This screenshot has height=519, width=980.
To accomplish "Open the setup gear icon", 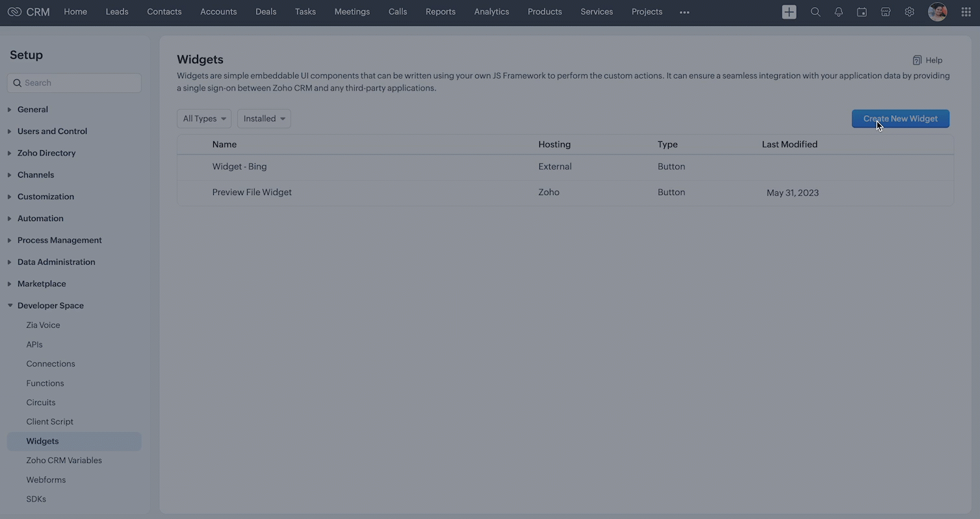I will tap(909, 12).
